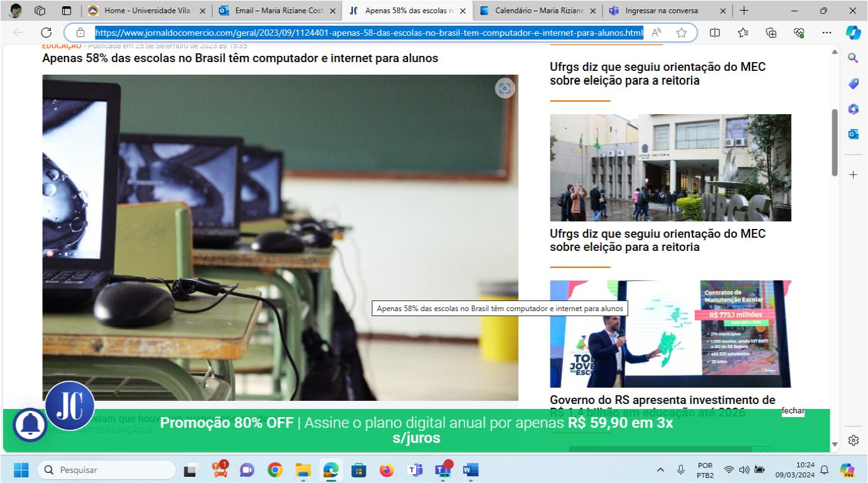Open Edge Collections icon in toolbar
868x483 pixels.
point(771,33)
